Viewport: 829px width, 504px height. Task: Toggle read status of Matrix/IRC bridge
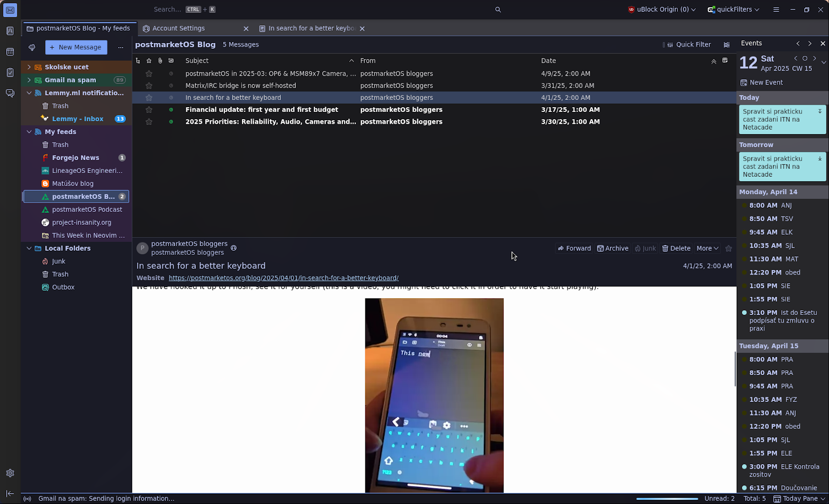[x=171, y=85]
